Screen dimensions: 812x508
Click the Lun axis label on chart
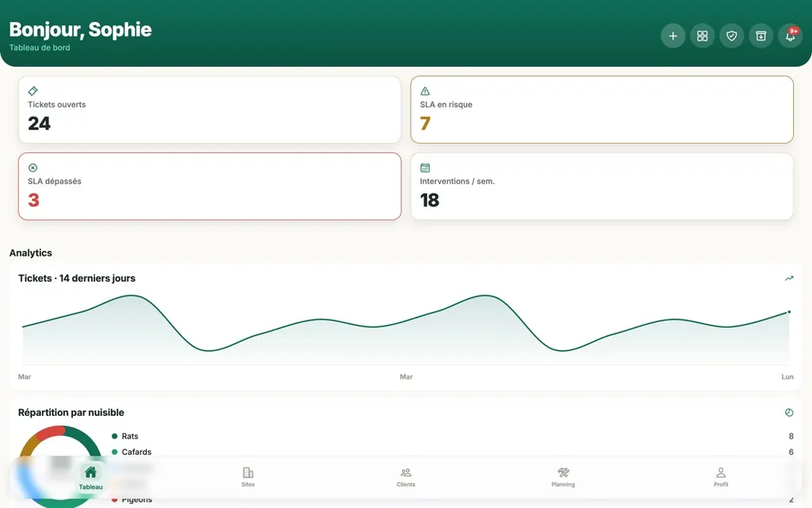pos(787,377)
